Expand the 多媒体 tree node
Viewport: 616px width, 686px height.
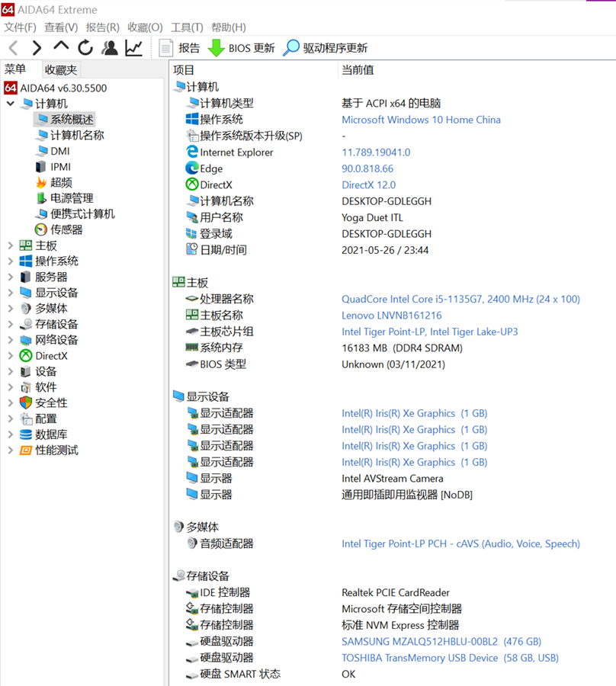coord(11,309)
